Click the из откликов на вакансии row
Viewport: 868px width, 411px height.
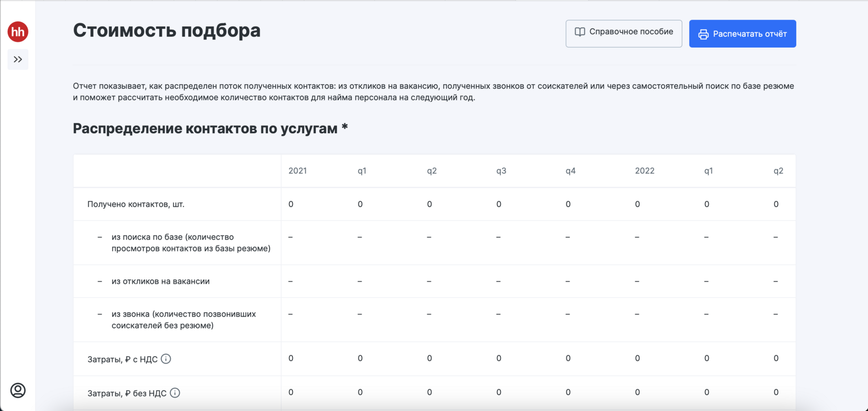[160, 281]
